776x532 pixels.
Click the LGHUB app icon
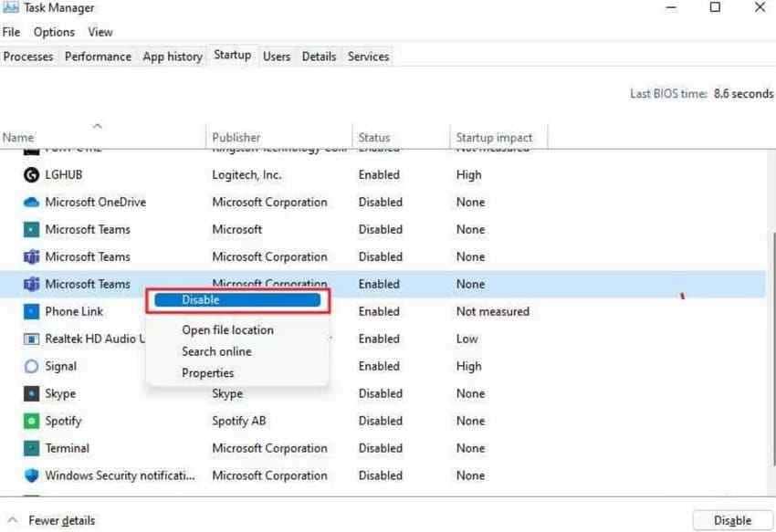tap(31, 174)
